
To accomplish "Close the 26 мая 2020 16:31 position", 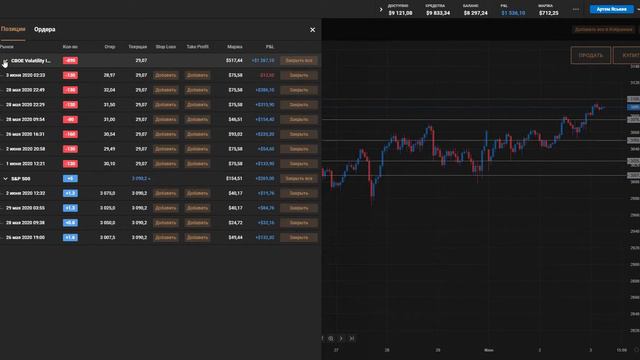I will tap(299, 134).
